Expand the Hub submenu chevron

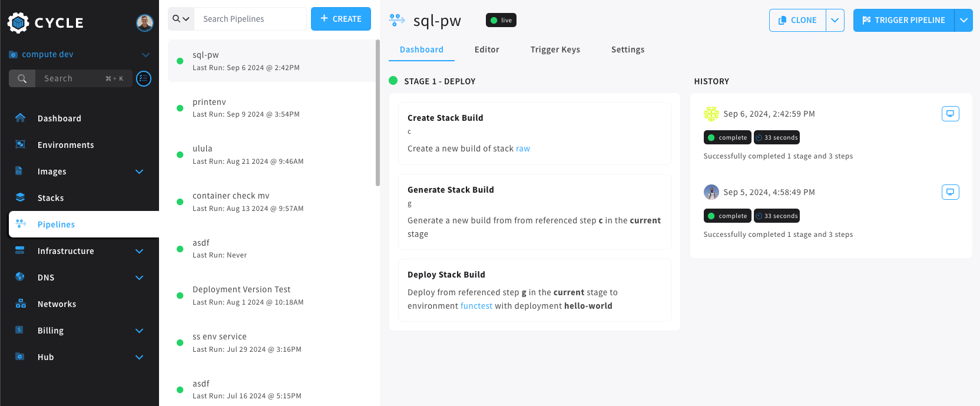(140, 357)
